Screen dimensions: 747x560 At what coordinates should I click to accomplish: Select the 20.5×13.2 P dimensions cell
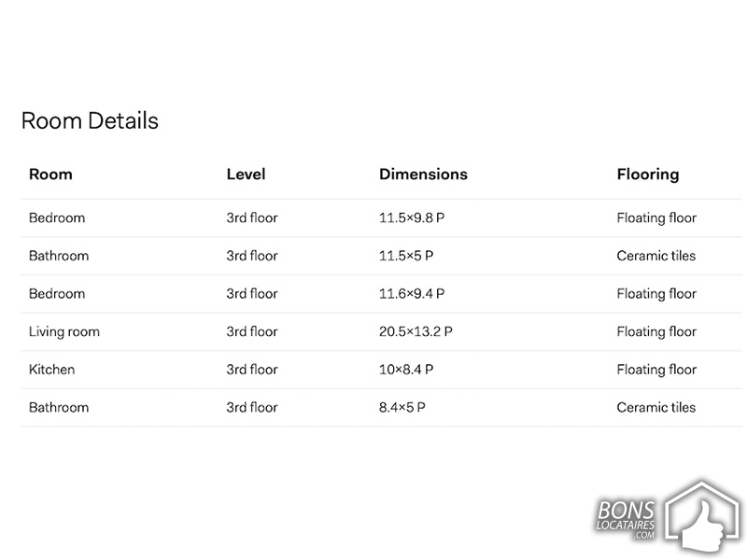coord(416,331)
